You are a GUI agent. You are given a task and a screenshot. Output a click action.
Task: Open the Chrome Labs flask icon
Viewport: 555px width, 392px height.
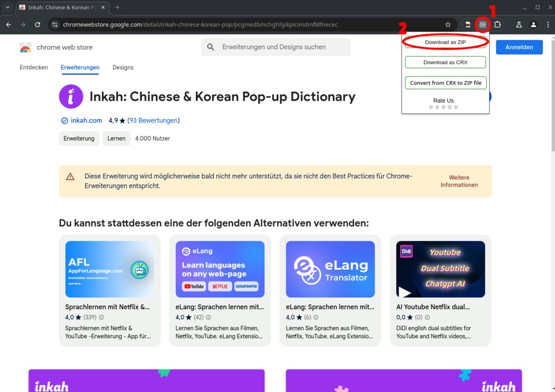(519, 25)
